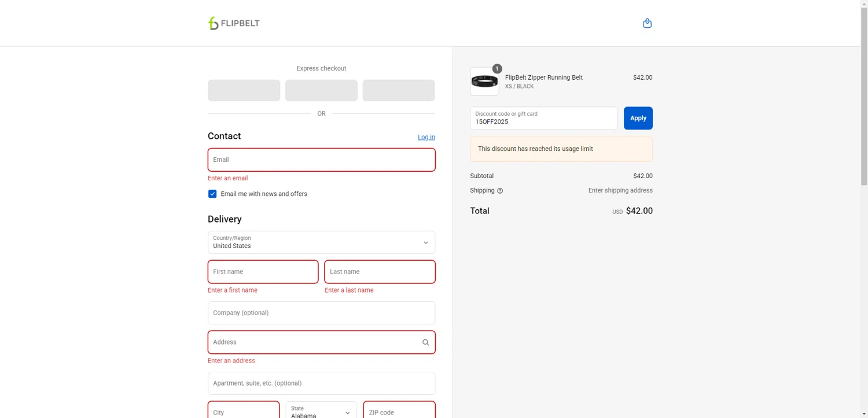The height and width of the screenshot is (418, 868).
Task: Click the ZIP code field
Action: pos(399,410)
